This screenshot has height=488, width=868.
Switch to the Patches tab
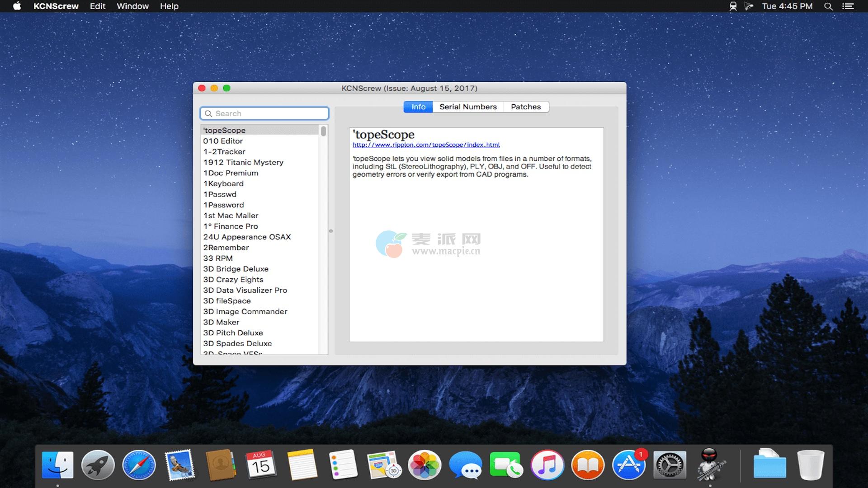click(x=526, y=107)
